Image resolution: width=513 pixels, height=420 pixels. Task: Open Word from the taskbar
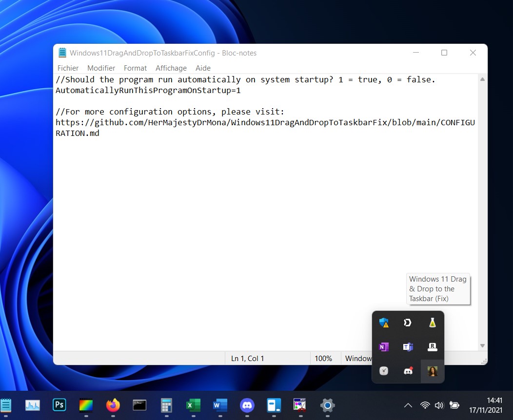[220, 405]
